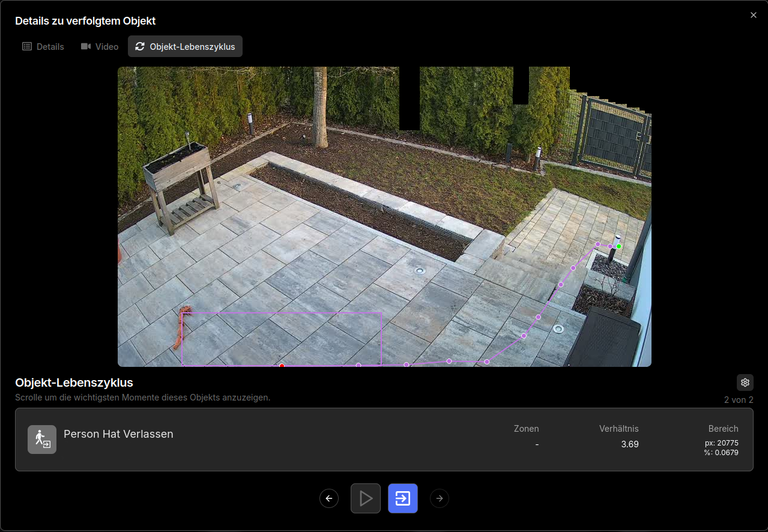Click the green start point of the path
Viewport: 768px width, 532px height.
[618, 246]
